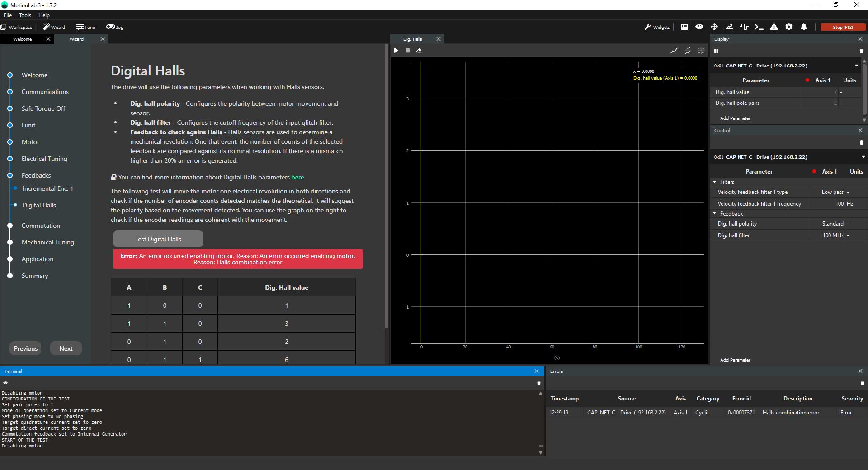Switch to the Welcome tab
Screen dimensions: 868x470
point(23,39)
